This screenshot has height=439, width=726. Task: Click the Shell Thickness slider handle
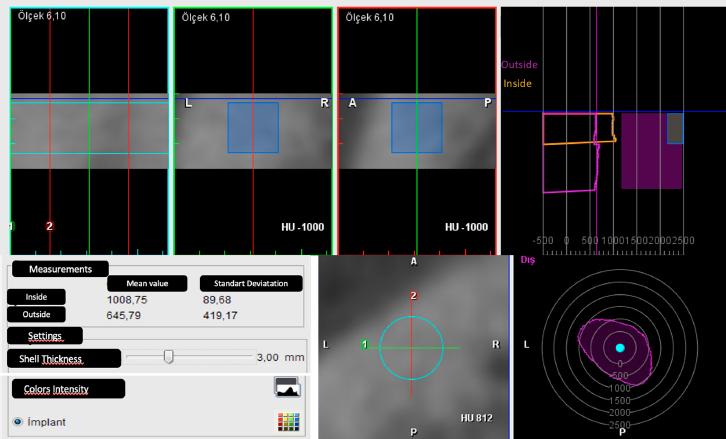pyautogui.click(x=169, y=357)
